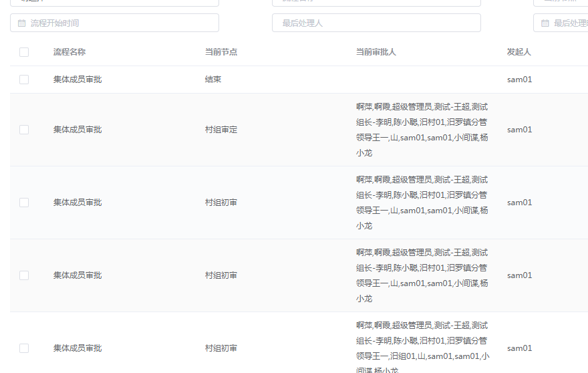Click 集体成员审批 in the 村组审定 row
This screenshot has width=588, height=373.
[78, 130]
